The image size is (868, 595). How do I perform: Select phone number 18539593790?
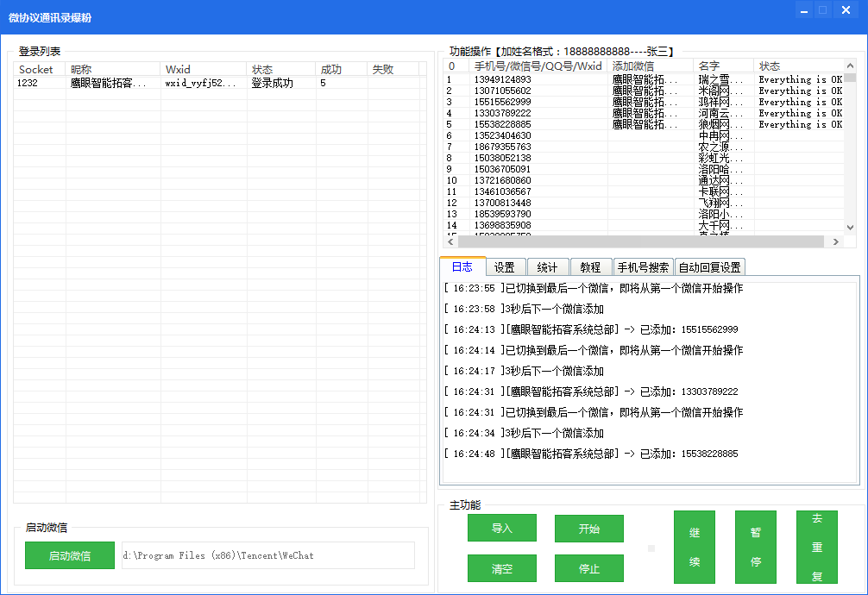pos(503,214)
